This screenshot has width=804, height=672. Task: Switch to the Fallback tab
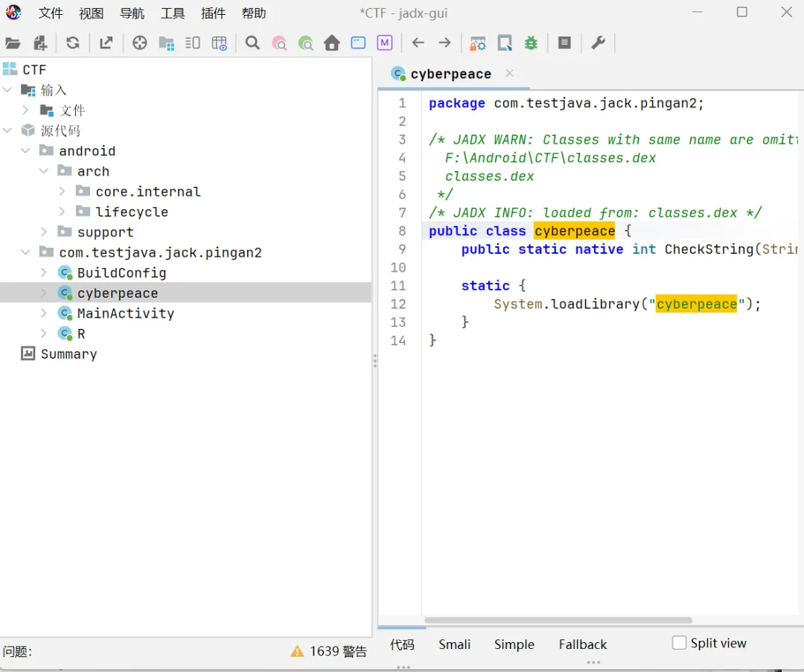point(582,644)
